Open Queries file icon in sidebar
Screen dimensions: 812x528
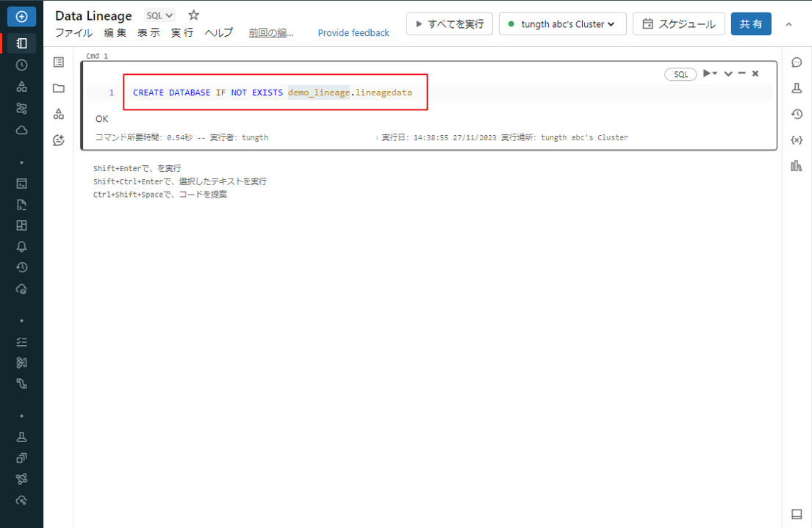[x=21, y=205]
